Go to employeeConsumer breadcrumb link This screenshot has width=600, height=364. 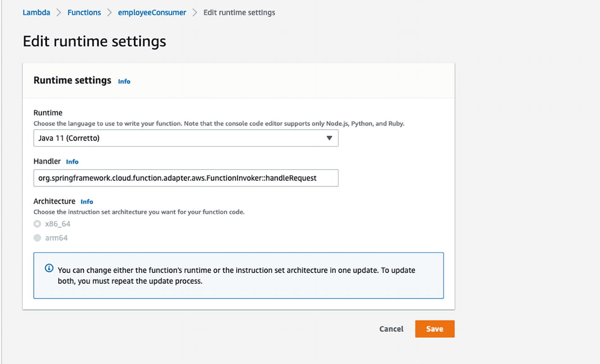(152, 13)
